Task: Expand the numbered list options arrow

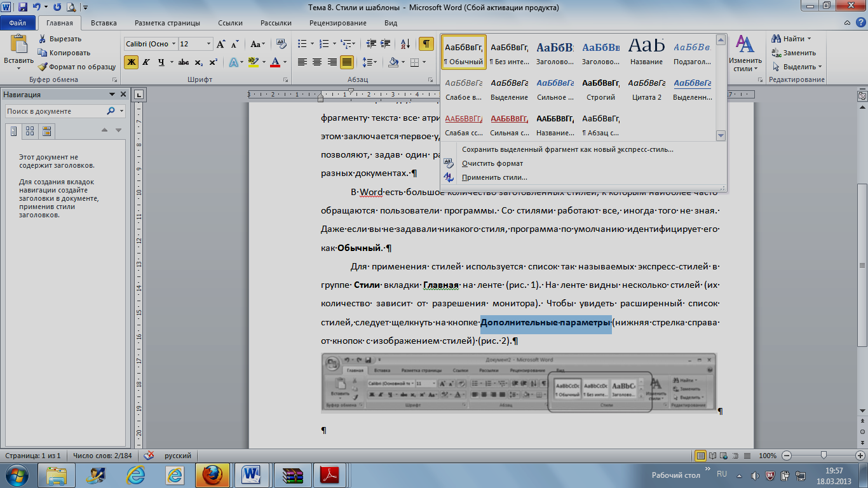Action: pyautogui.click(x=334, y=44)
